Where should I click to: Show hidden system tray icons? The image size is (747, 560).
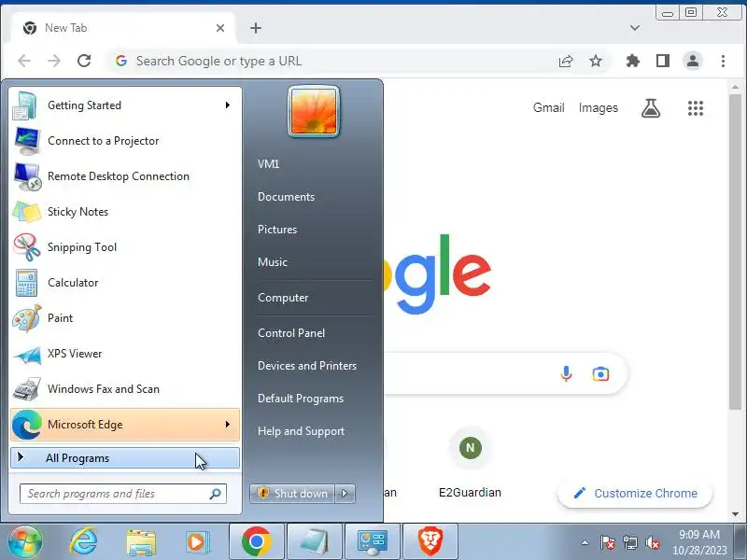[x=585, y=542]
